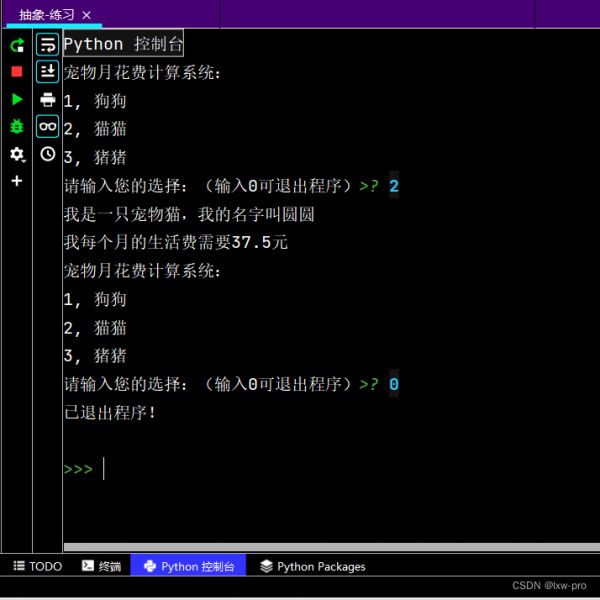Toggle scroll to end of output

point(47,72)
